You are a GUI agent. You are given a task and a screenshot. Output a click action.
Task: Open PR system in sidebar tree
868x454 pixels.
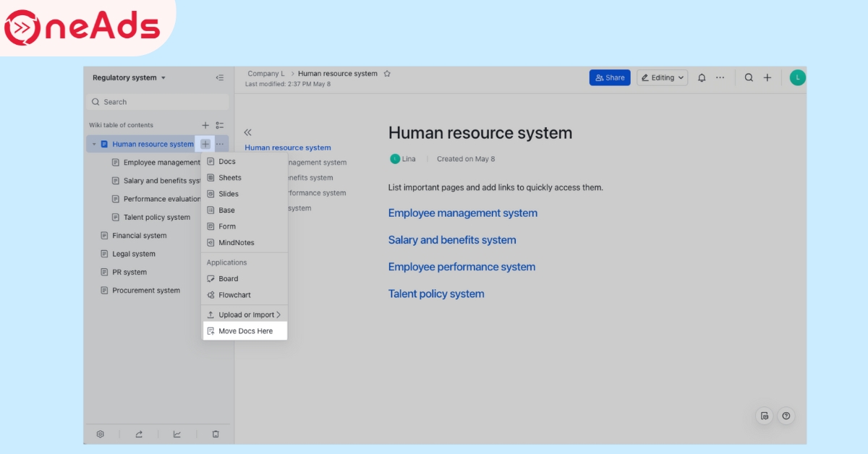[129, 273]
